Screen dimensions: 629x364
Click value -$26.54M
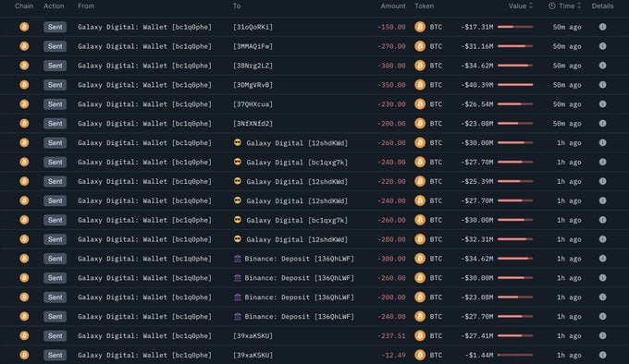pos(477,104)
